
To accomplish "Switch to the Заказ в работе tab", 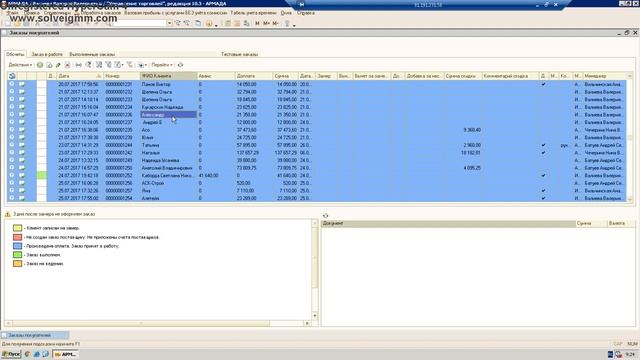I will click(x=47, y=54).
